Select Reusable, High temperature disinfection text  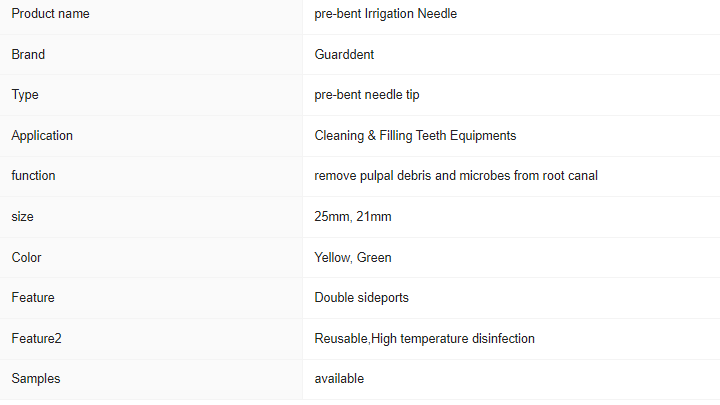coord(424,339)
